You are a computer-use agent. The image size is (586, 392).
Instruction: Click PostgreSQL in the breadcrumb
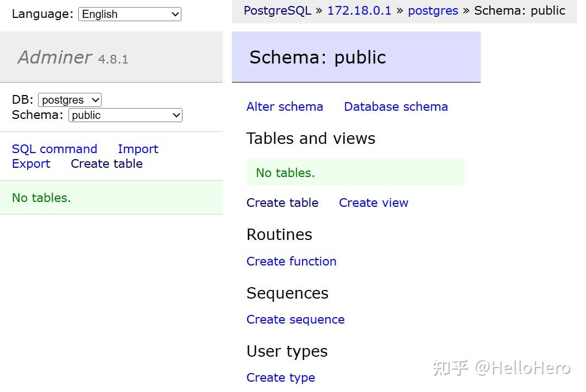point(277,10)
